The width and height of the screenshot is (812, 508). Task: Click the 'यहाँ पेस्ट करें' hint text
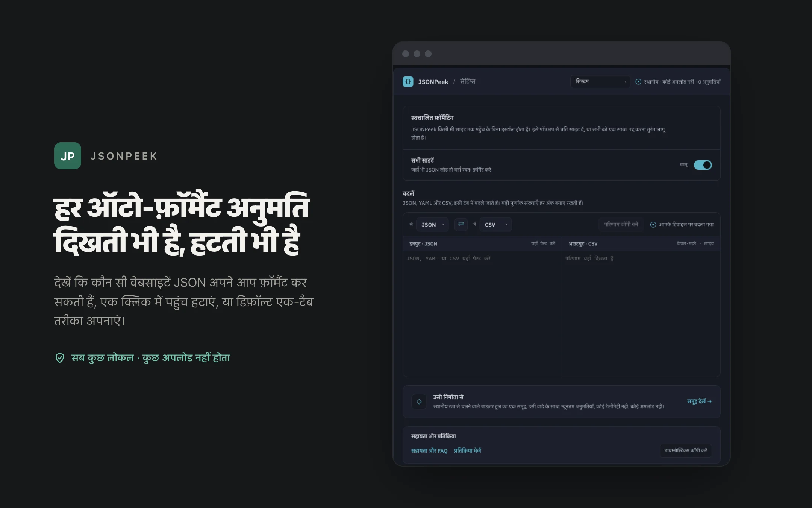pos(543,244)
